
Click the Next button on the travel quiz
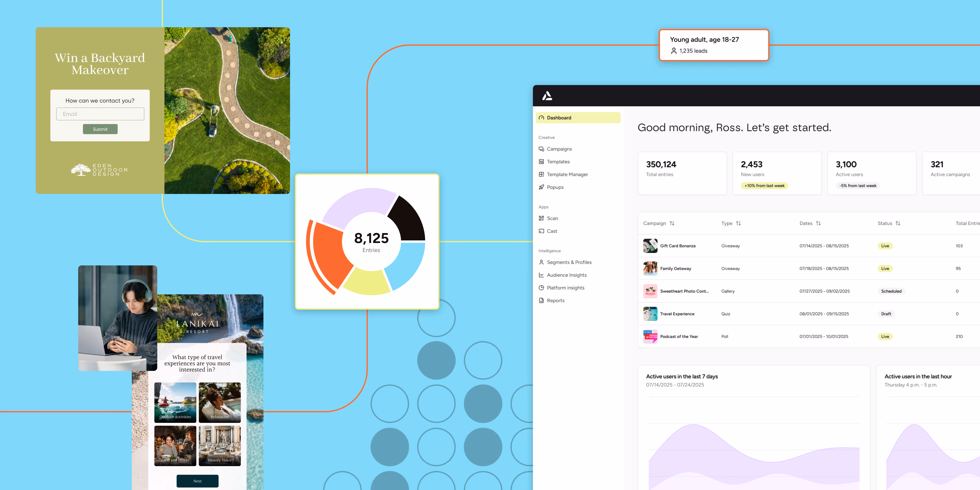point(197,481)
